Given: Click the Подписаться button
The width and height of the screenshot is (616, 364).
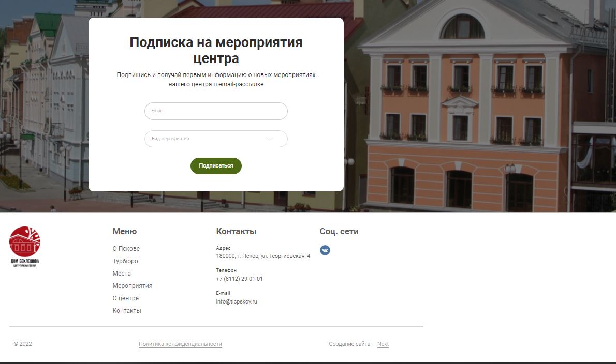Looking at the screenshot, I should 216,166.
